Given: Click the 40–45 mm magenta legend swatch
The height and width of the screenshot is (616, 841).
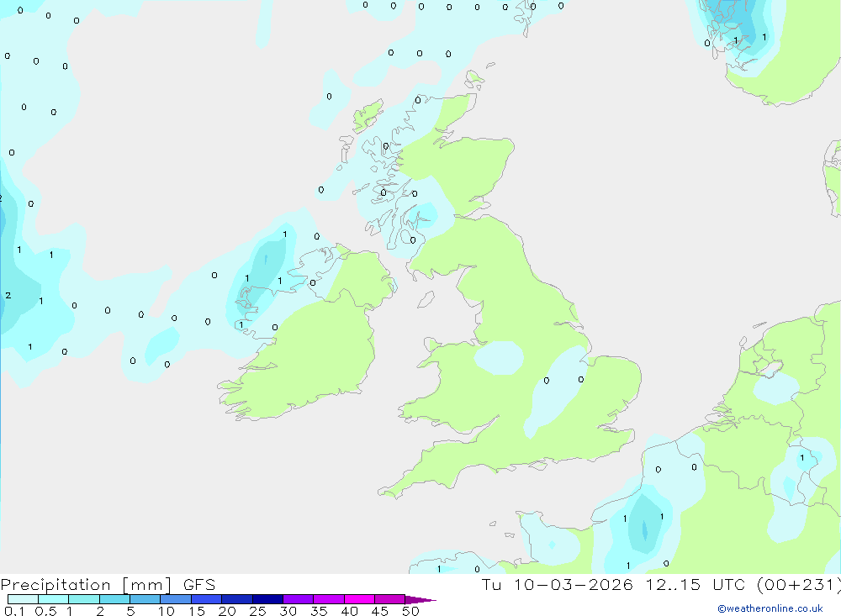Looking at the screenshot, I should coord(359,599).
